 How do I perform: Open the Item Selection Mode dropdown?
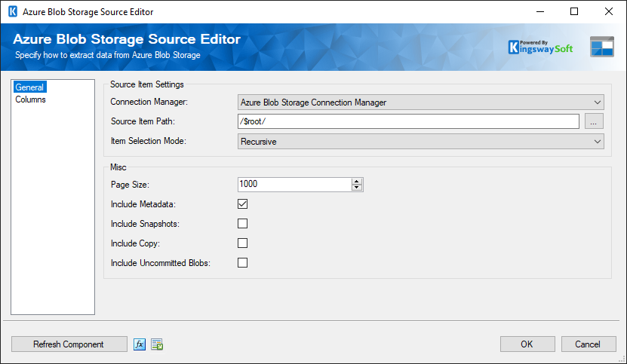point(421,142)
